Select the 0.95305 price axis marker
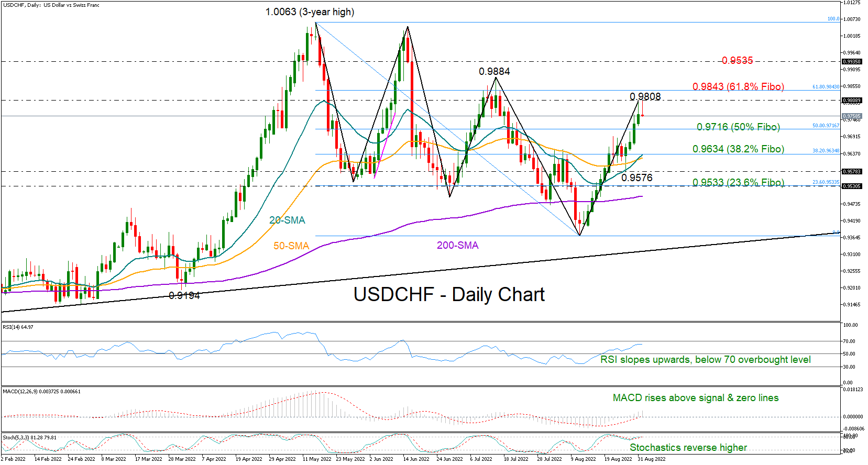Image resolution: width=868 pixels, height=465 pixels. pyautogui.click(x=851, y=186)
